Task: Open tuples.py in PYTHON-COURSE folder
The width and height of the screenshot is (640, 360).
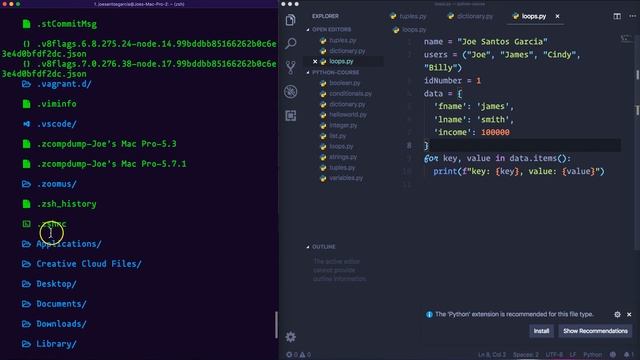Action: click(342, 167)
